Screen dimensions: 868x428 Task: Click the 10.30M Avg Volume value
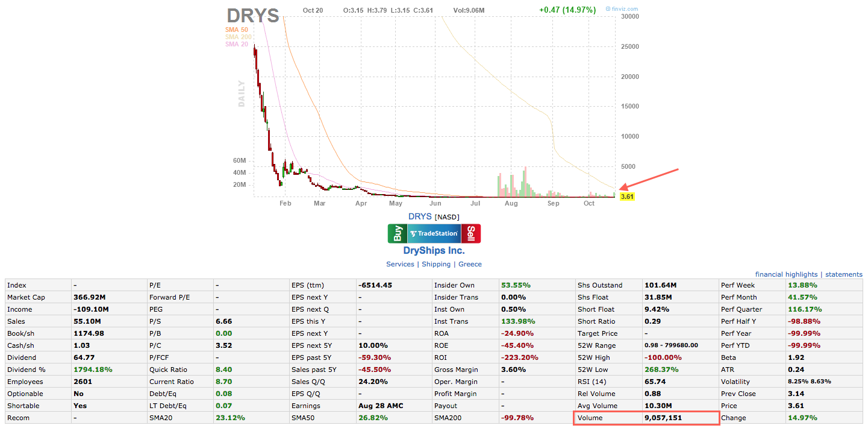pos(659,406)
